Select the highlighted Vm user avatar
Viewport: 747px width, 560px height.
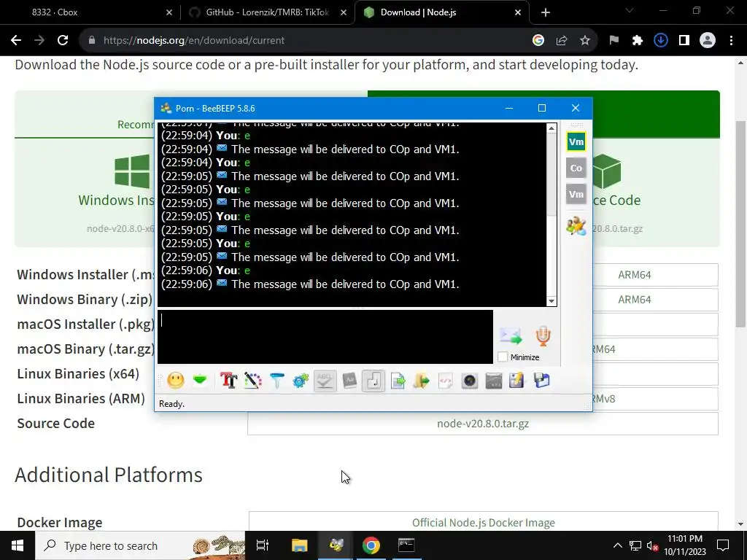[x=576, y=141]
